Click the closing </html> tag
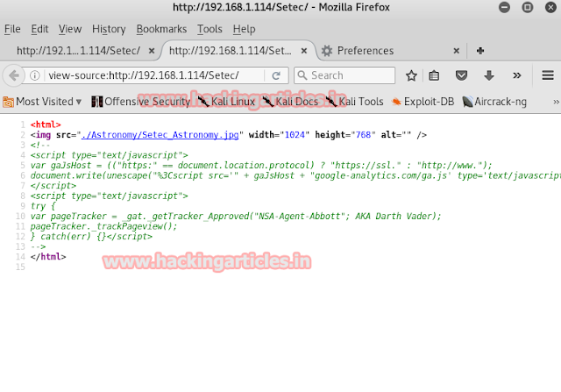Image resolution: width=561 pixels, height=392 pixels. (48, 257)
